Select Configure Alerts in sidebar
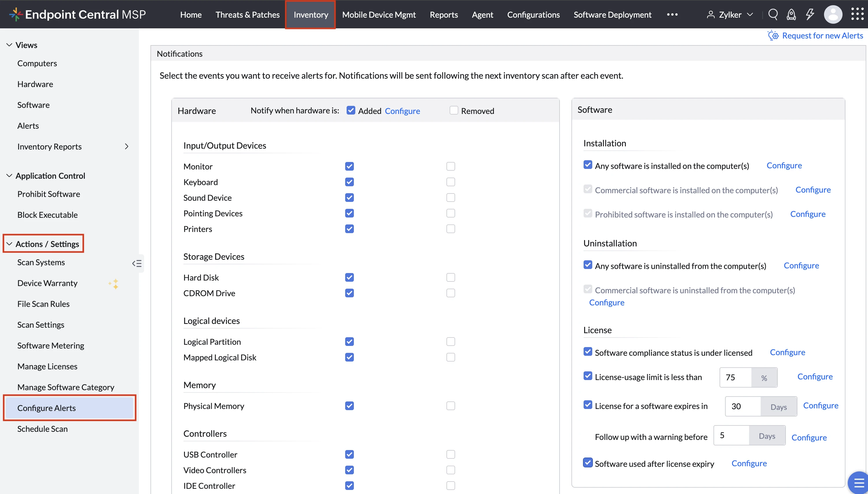 [x=69, y=408]
